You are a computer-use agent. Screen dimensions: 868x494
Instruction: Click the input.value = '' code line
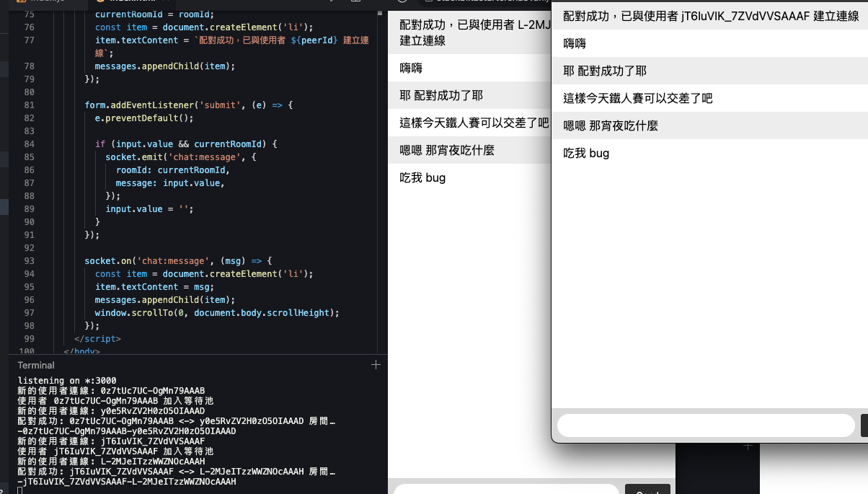pyautogui.click(x=149, y=209)
